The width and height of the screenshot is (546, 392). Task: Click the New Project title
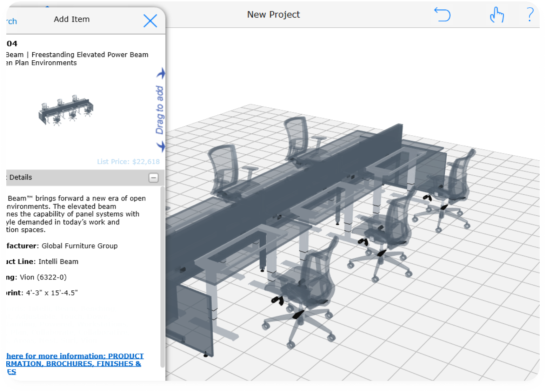[273, 14]
